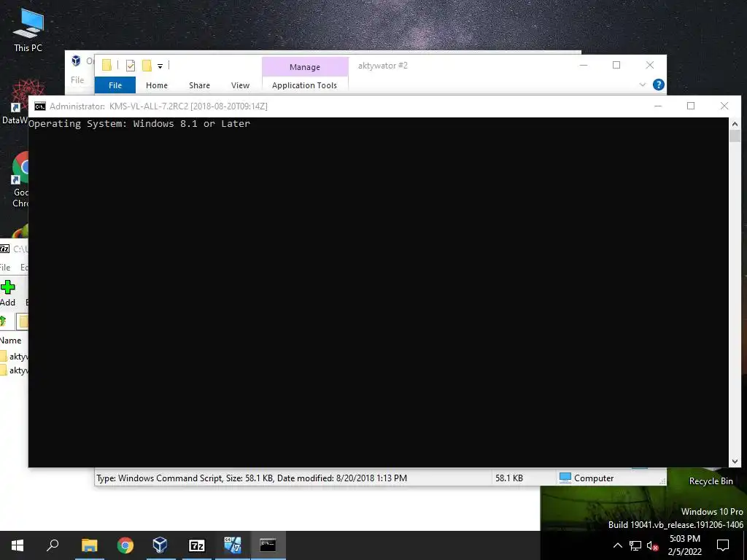
Task: Open View ribbon tab in Explorer
Action: coord(240,85)
